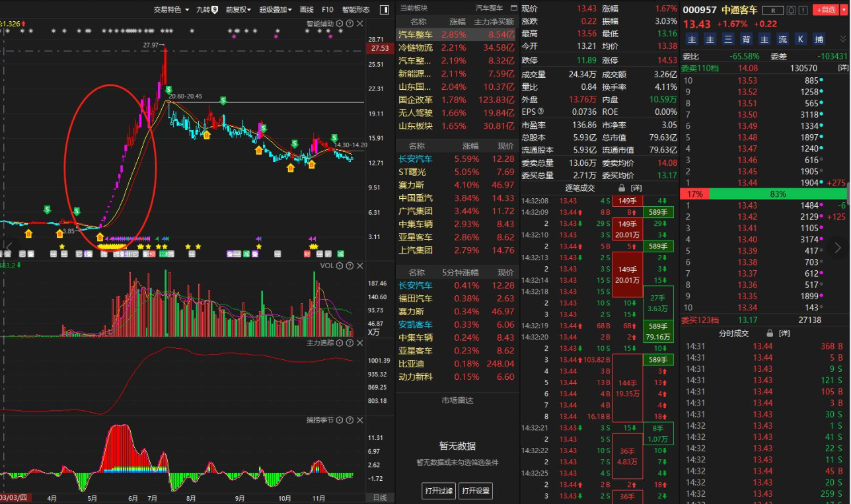Open the 福田汽车 stock row
851x504 pixels.
[457, 299]
